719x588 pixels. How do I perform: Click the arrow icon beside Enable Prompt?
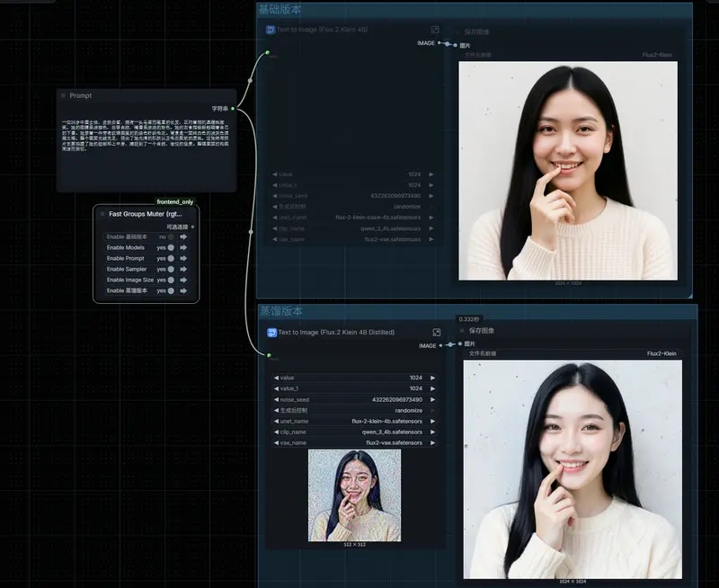[183, 258]
